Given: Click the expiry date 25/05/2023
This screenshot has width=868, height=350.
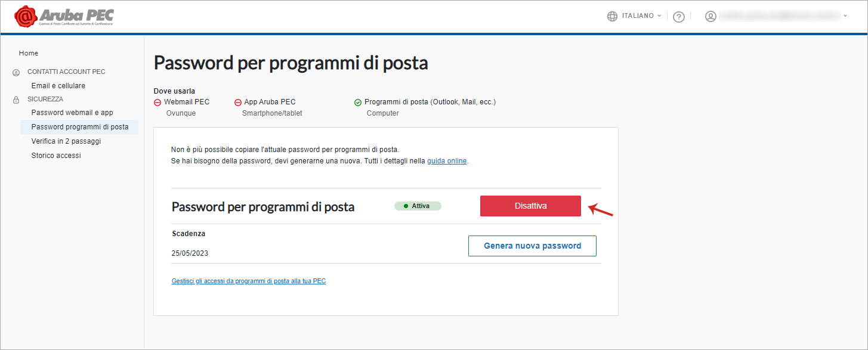Looking at the screenshot, I should tap(190, 253).
